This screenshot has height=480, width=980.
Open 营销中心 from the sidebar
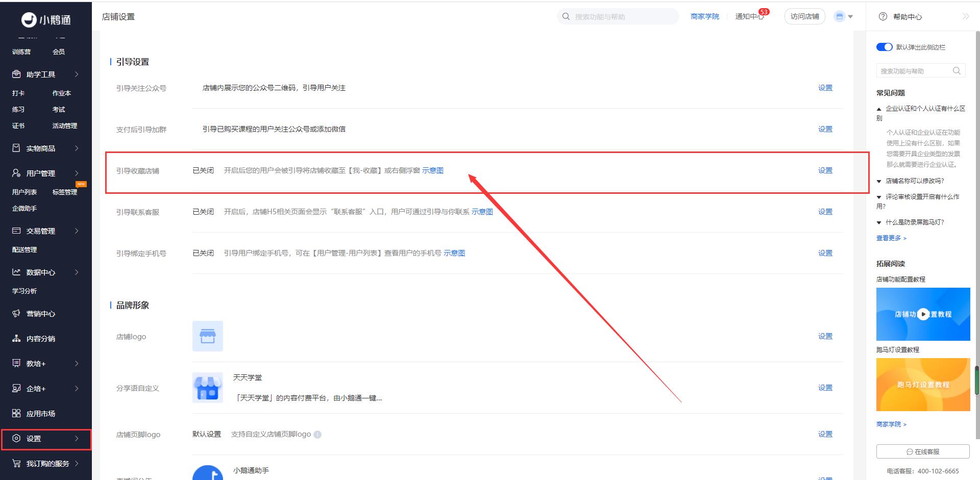41,314
